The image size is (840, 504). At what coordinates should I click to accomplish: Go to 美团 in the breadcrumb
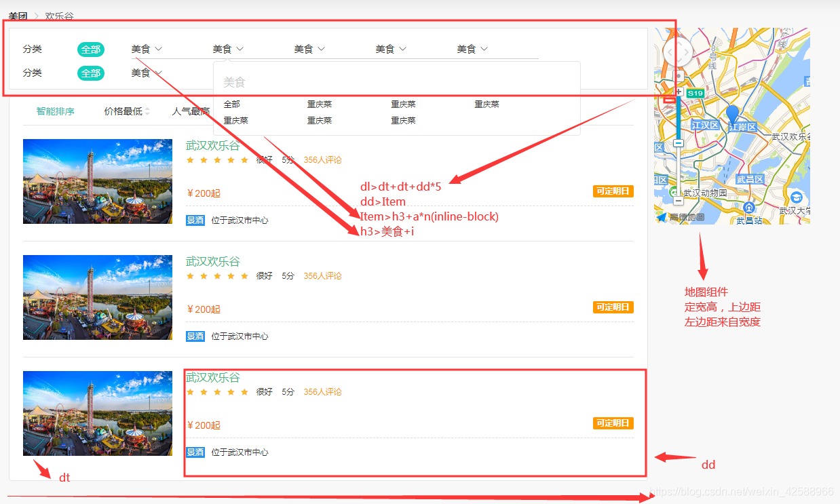coord(18,16)
